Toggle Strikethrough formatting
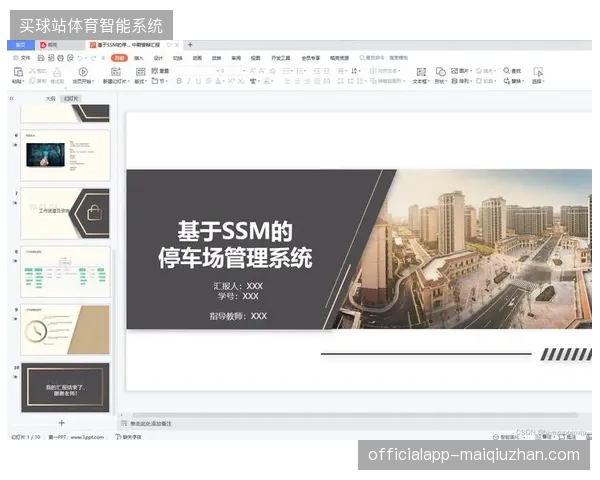Viewport: 600px width, 480px height. [x=208, y=81]
